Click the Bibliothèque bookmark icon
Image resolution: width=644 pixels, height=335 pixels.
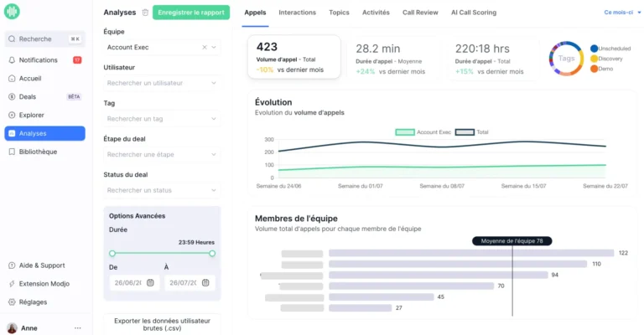pos(12,152)
